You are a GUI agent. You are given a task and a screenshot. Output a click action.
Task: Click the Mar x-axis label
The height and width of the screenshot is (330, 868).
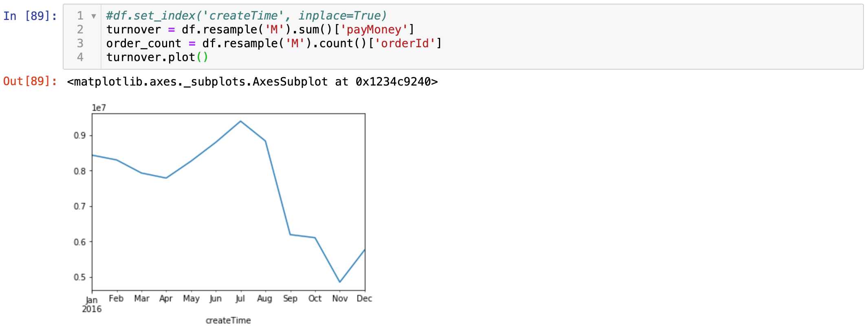[142, 299]
